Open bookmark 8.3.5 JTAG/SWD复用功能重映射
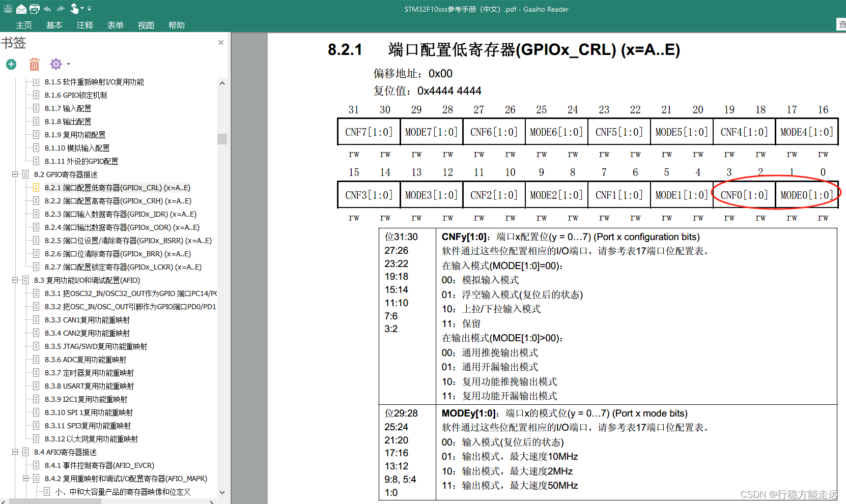 click(x=96, y=346)
